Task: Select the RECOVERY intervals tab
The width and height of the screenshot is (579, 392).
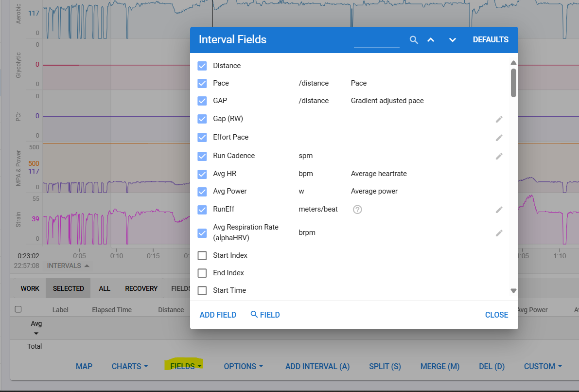Action: click(x=141, y=288)
